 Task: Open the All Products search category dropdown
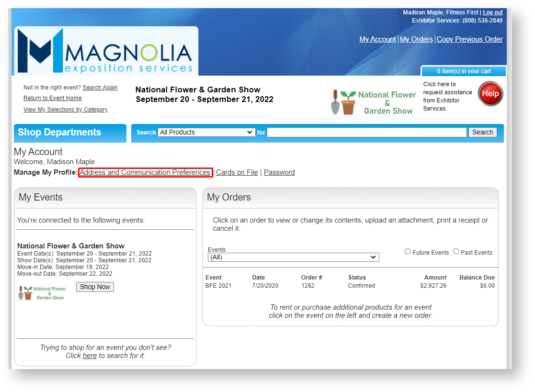click(x=206, y=133)
